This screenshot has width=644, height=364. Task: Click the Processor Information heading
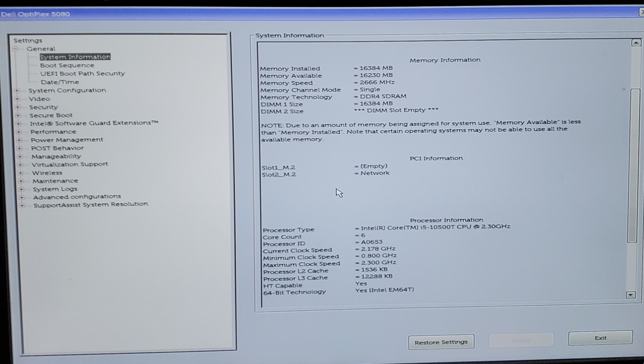coord(446,220)
